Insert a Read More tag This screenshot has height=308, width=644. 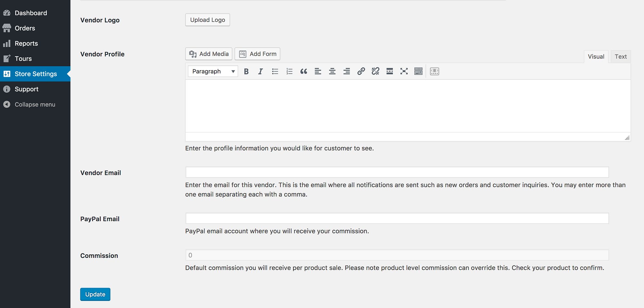pos(390,71)
